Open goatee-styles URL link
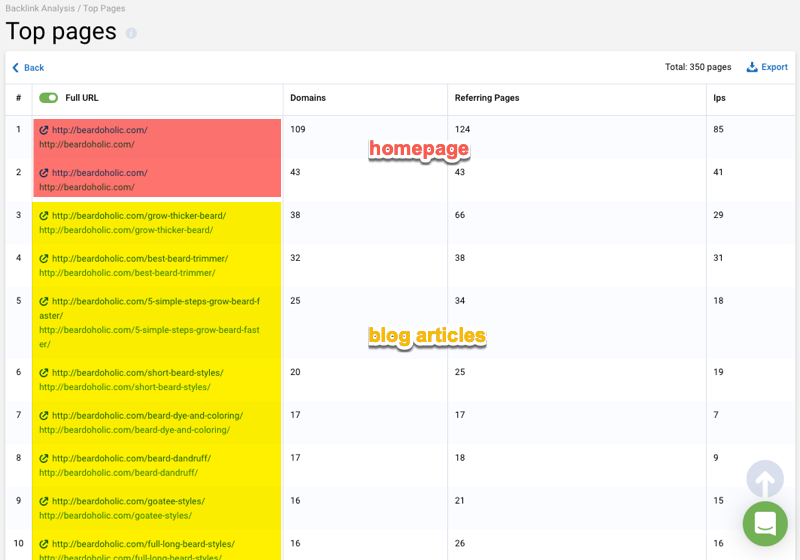The width and height of the screenshot is (800, 560). [129, 501]
